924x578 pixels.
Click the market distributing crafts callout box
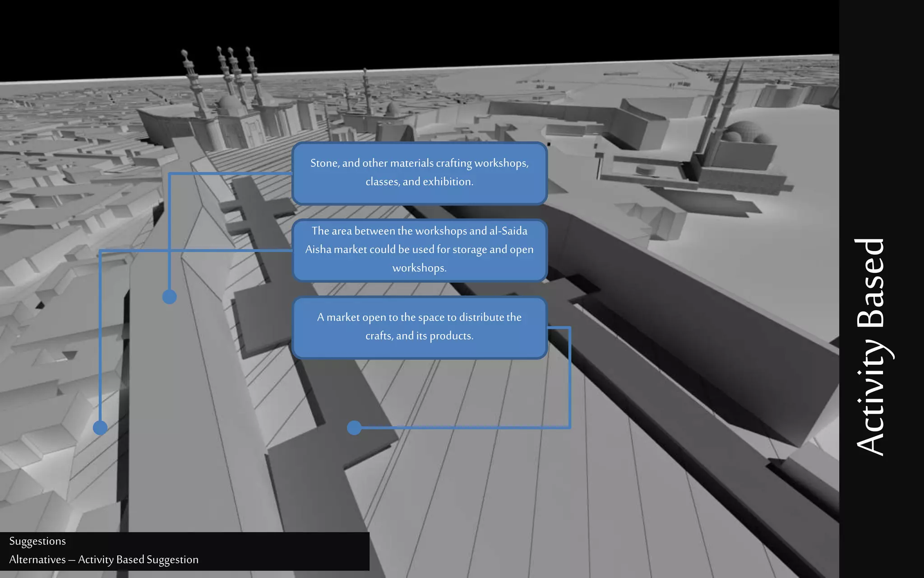419,327
